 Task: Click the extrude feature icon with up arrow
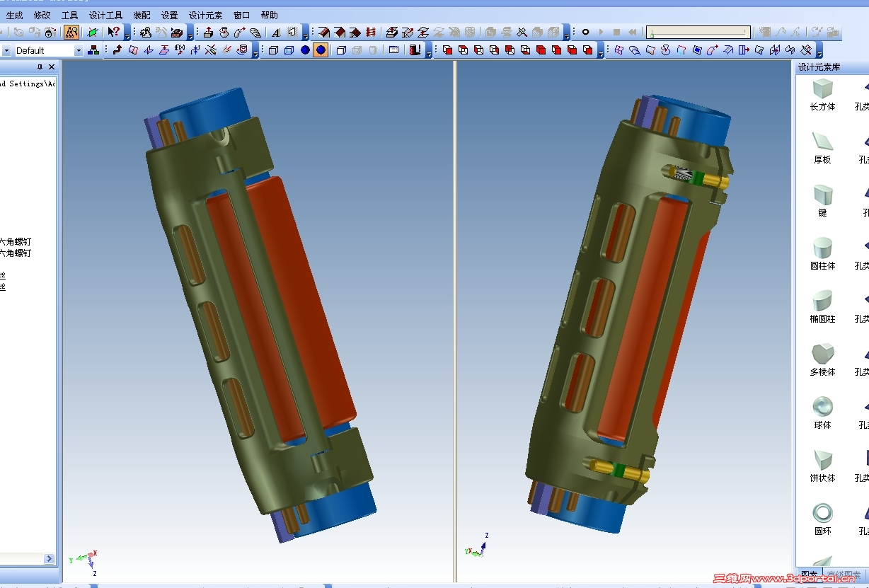(208, 32)
